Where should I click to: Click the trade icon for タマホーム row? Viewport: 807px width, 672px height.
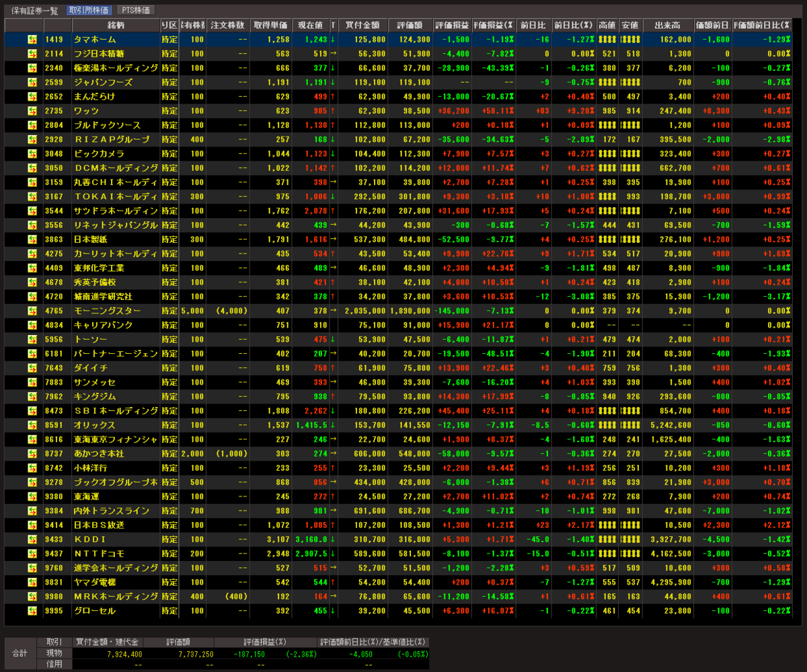point(32,40)
